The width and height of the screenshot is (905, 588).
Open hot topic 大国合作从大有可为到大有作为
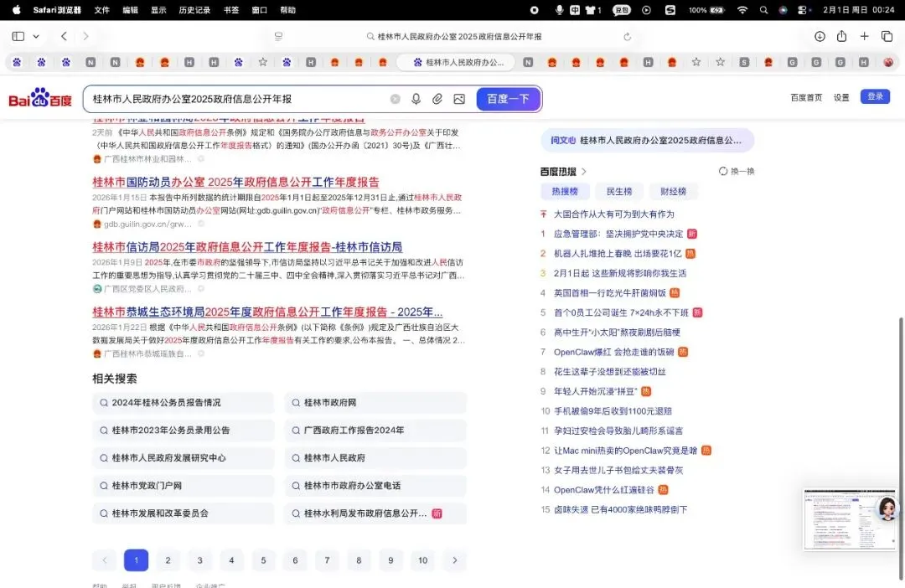point(613,214)
